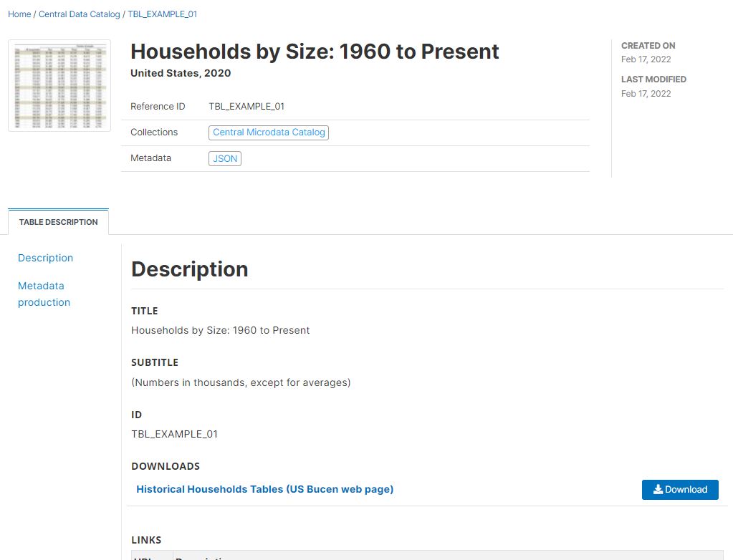Open the table preview thumbnail

[59, 85]
